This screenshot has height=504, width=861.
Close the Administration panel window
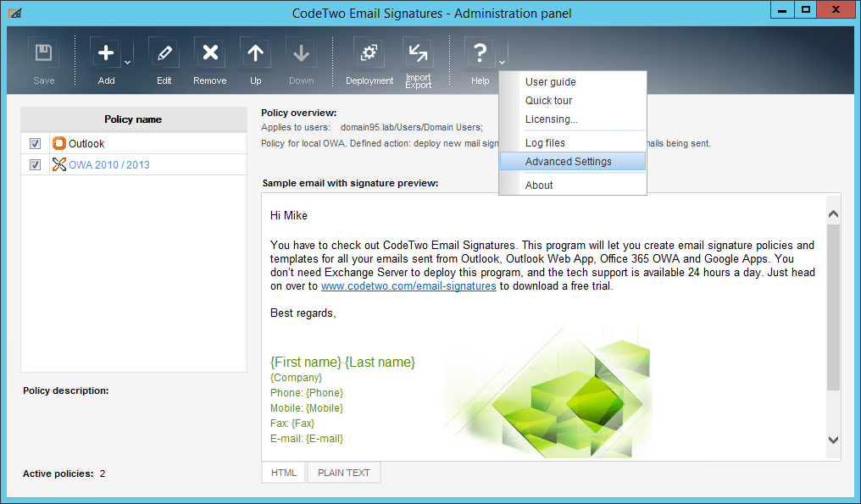tap(836, 9)
